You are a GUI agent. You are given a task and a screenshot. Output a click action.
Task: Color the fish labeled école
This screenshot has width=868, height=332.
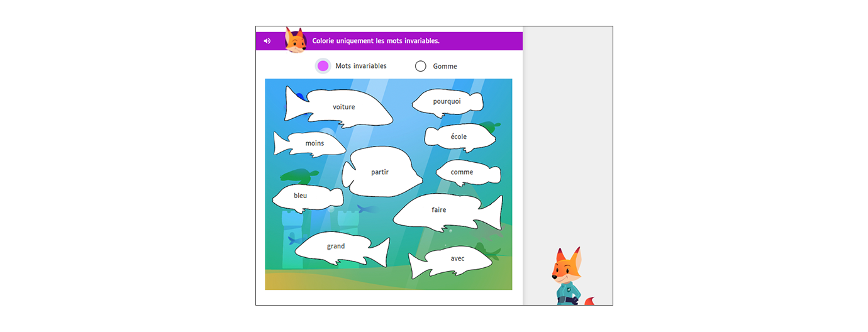[459, 137]
